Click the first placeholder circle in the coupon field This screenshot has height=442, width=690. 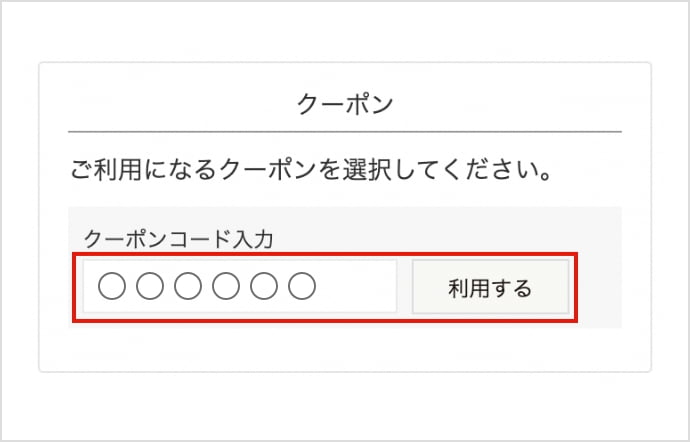(x=111, y=288)
